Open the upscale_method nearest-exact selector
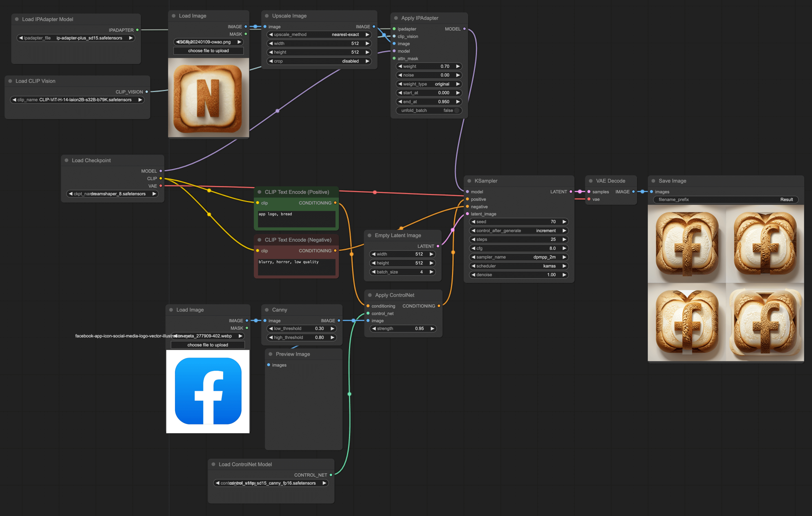 click(319, 34)
